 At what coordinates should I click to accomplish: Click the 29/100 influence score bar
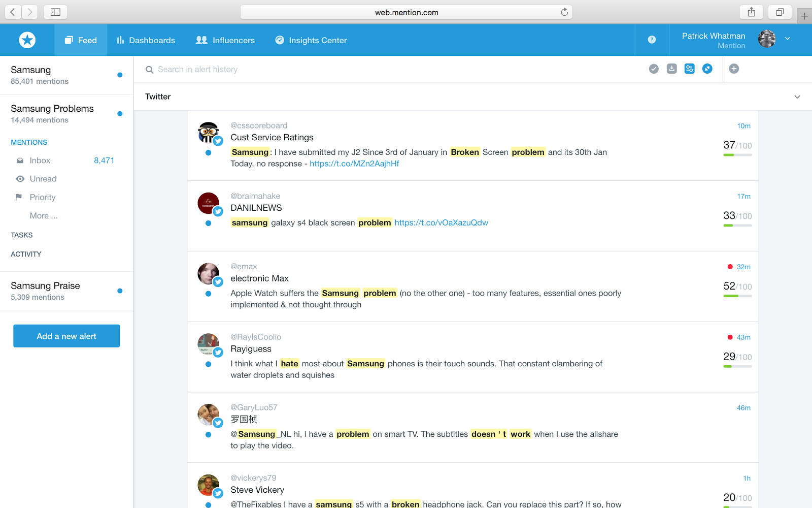737,366
